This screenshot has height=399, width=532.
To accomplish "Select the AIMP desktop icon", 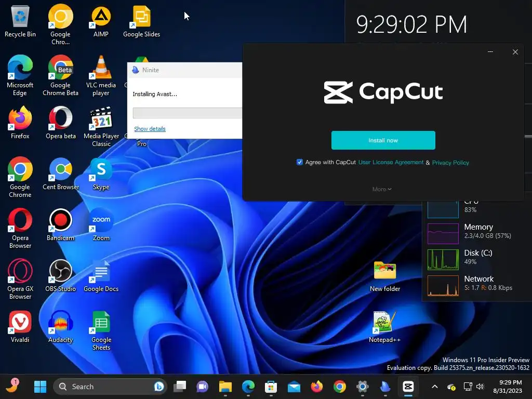I will pos(101,21).
